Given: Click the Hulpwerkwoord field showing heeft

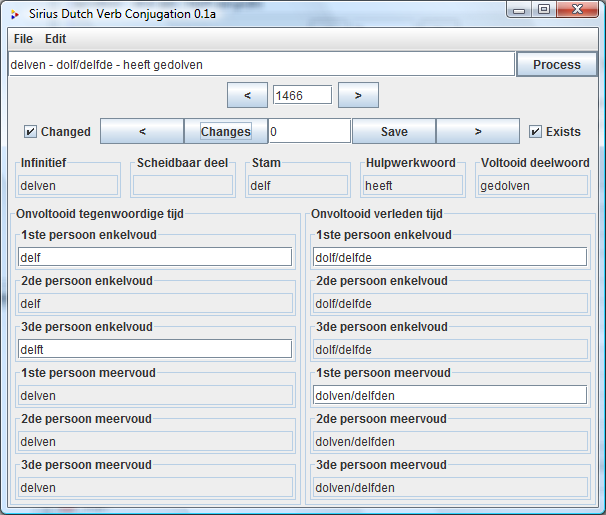Looking at the screenshot, I should point(413,185).
